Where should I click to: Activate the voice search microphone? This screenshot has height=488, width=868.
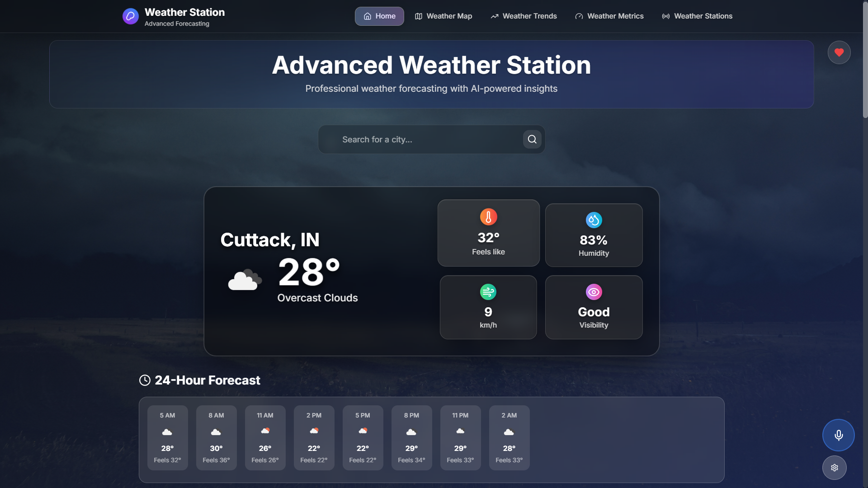838,435
